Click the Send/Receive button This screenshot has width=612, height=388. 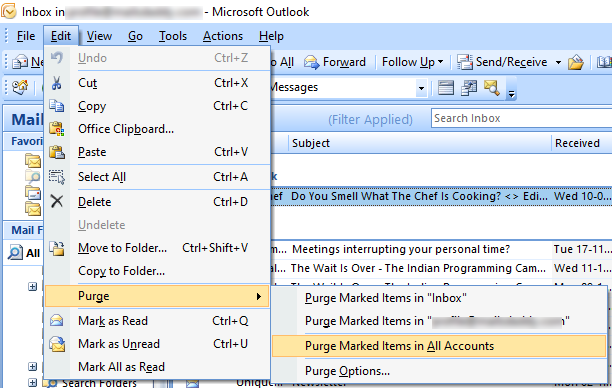coord(503,62)
